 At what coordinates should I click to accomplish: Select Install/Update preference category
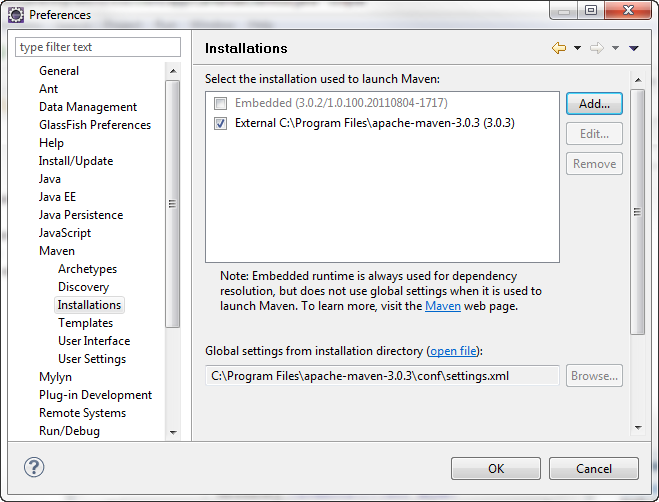click(76, 161)
